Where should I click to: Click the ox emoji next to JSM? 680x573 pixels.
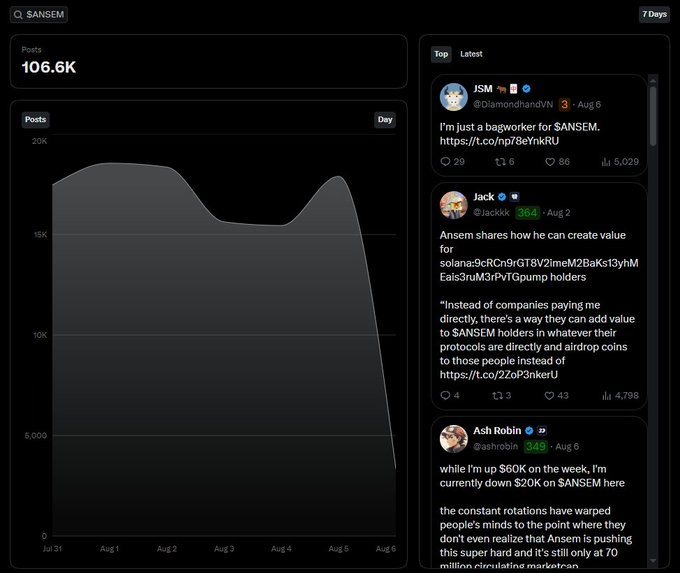click(502, 89)
